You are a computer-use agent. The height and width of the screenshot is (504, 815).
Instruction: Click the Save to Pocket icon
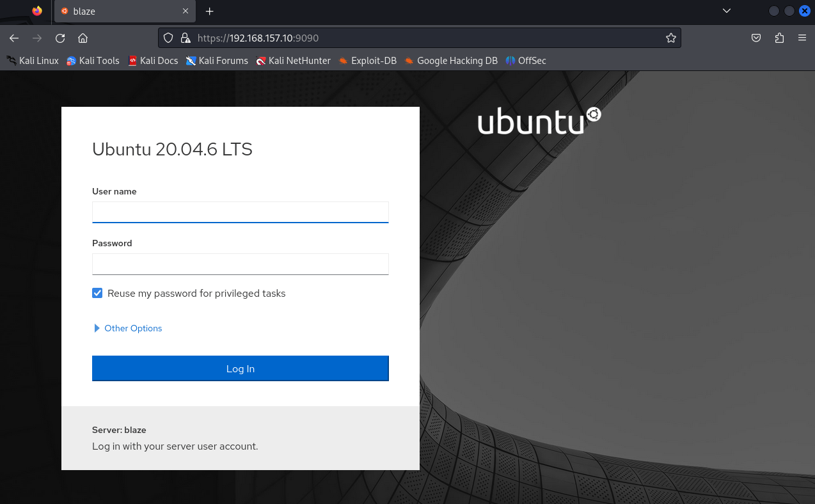point(756,38)
